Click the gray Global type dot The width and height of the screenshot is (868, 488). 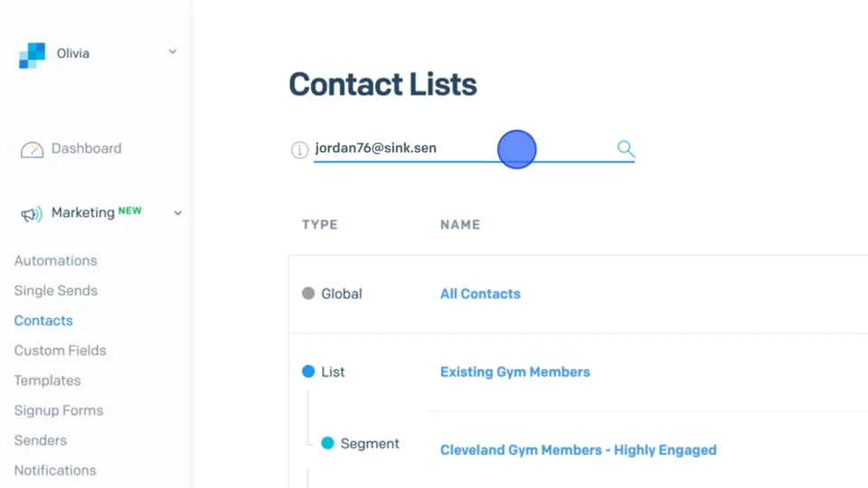pos(308,294)
